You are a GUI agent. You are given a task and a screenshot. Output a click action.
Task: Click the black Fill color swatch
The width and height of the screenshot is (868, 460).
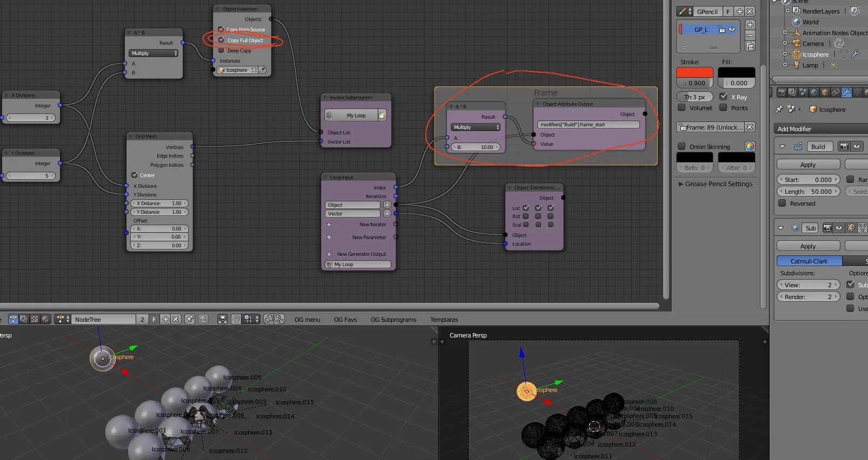[737, 72]
